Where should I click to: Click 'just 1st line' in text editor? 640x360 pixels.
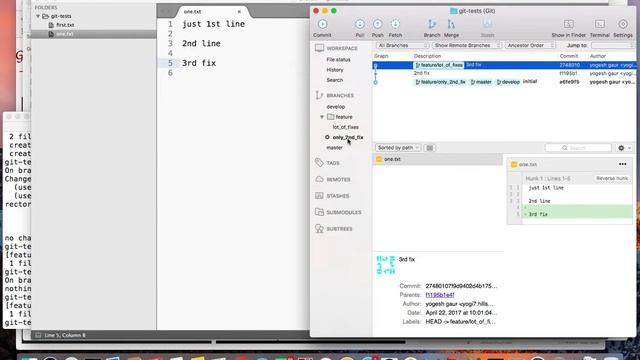tap(213, 24)
